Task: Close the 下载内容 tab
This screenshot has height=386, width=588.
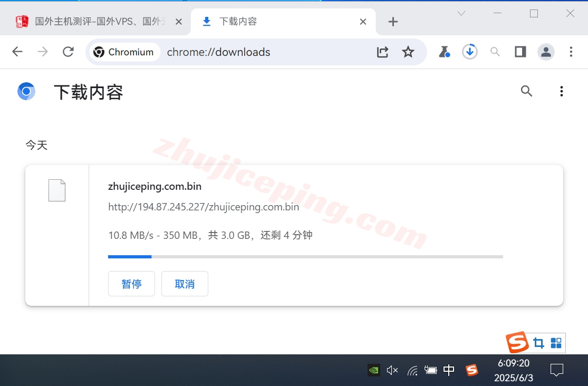Action: click(363, 22)
